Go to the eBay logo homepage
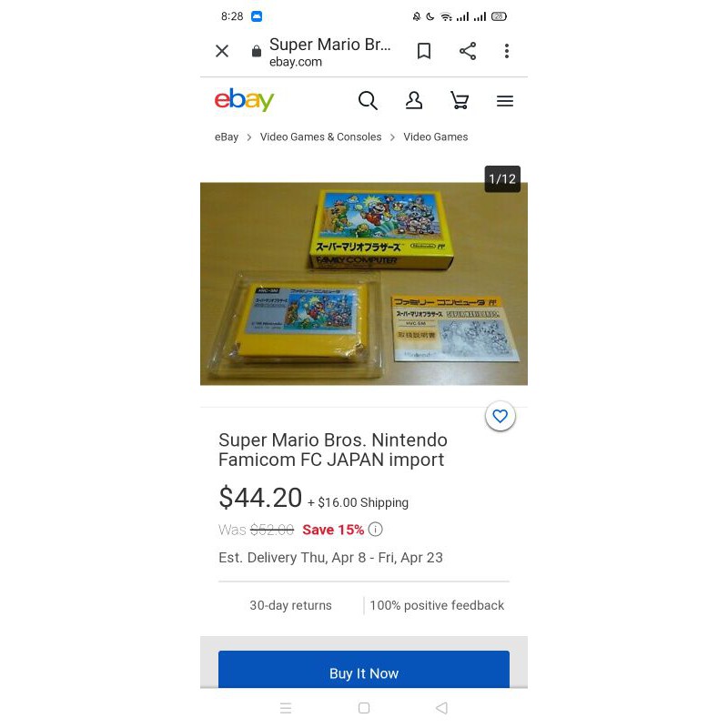 244,99
